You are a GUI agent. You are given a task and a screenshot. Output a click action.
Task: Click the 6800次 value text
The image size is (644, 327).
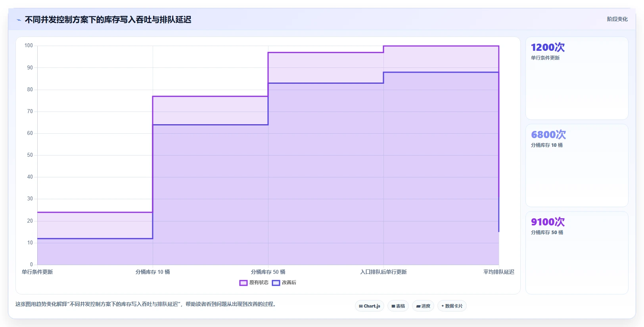(548, 135)
